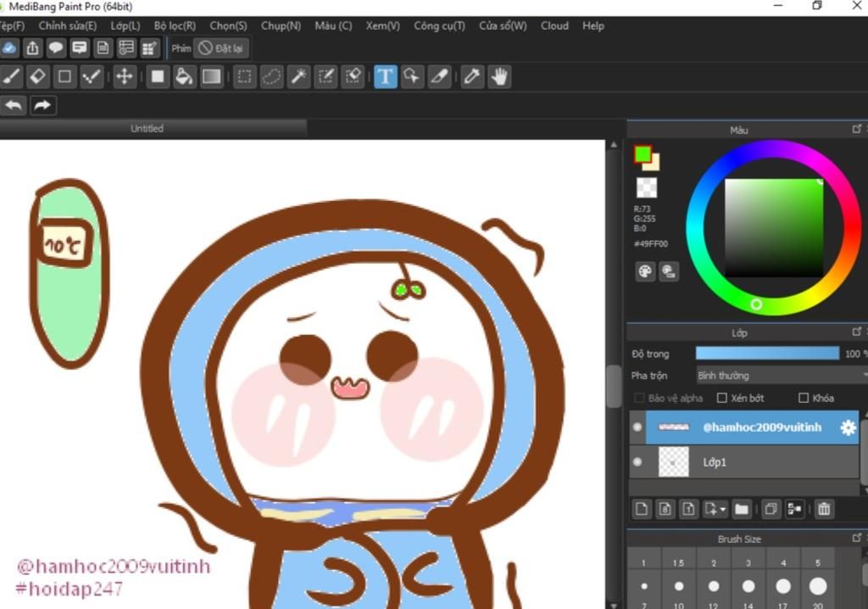868x609 pixels.
Task: Select the Select Pen tool
Action: [x=326, y=76]
